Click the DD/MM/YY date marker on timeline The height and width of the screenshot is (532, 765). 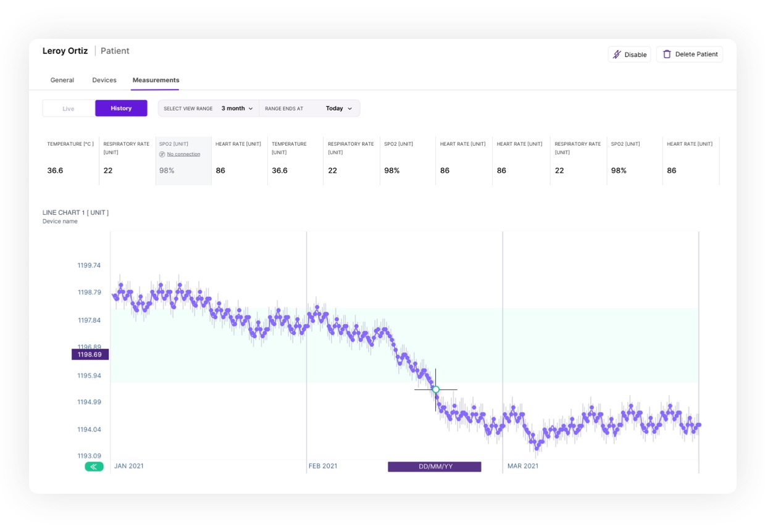(435, 467)
